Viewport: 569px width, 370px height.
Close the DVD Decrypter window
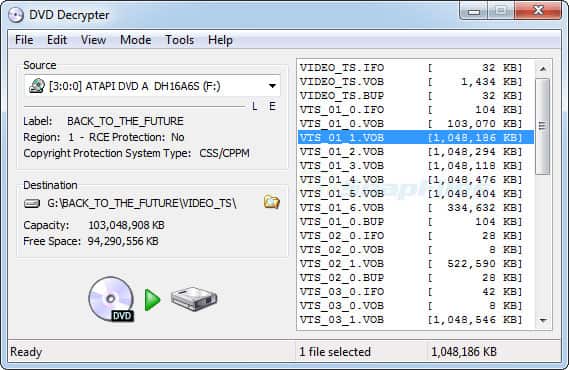tap(538, 11)
